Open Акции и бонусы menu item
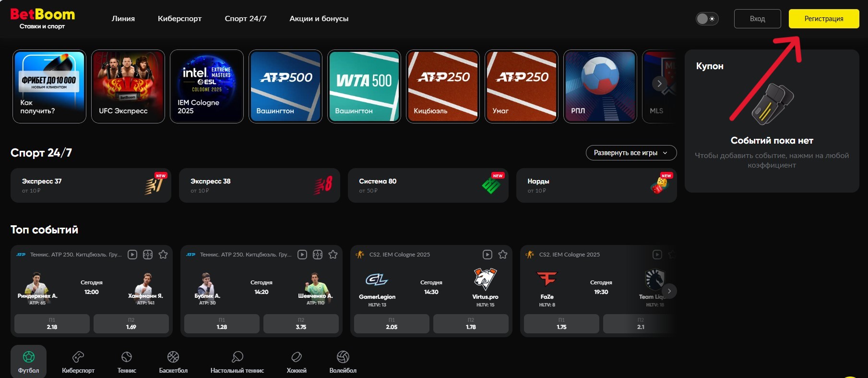This screenshot has height=378, width=868. (x=319, y=19)
